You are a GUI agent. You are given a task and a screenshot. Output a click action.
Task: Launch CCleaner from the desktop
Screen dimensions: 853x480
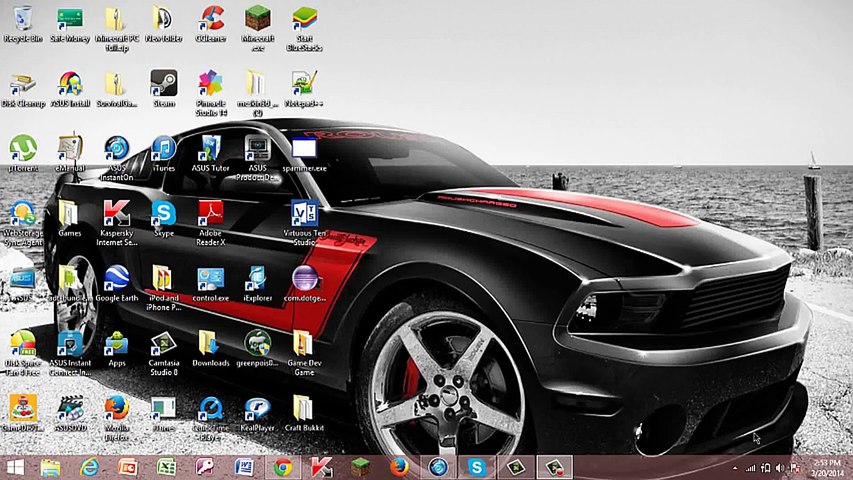click(211, 20)
